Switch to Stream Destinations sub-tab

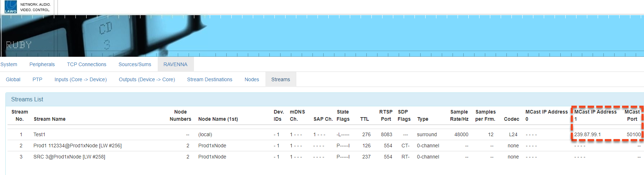tap(209, 79)
